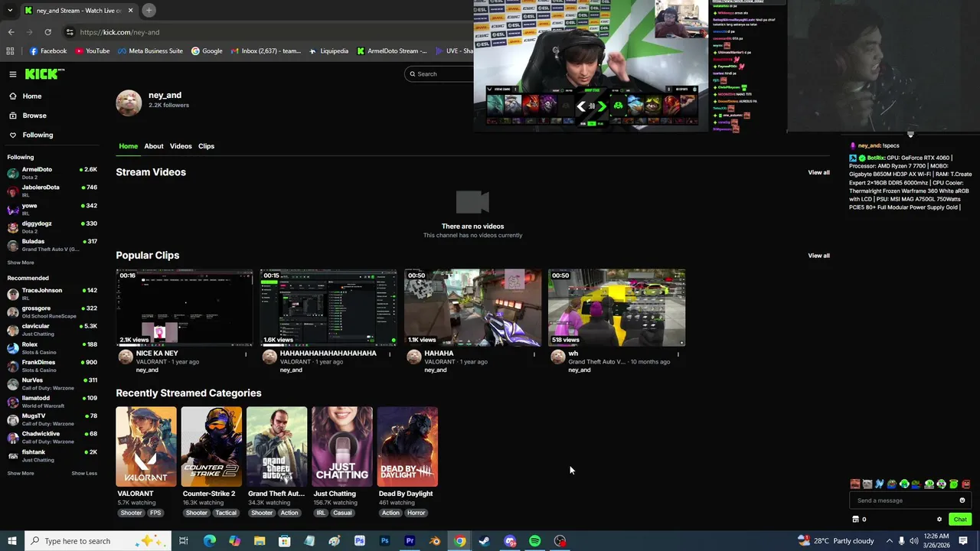Image resolution: width=980 pixels, height=551 pixels.
Task: Reload the page with the refresh icon
Action: pyautogui.click(x=47, y=32)
